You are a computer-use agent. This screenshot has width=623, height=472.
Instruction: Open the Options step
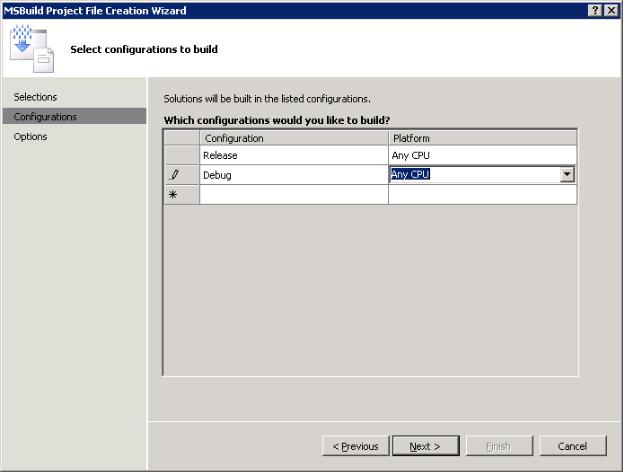(30, 137)
